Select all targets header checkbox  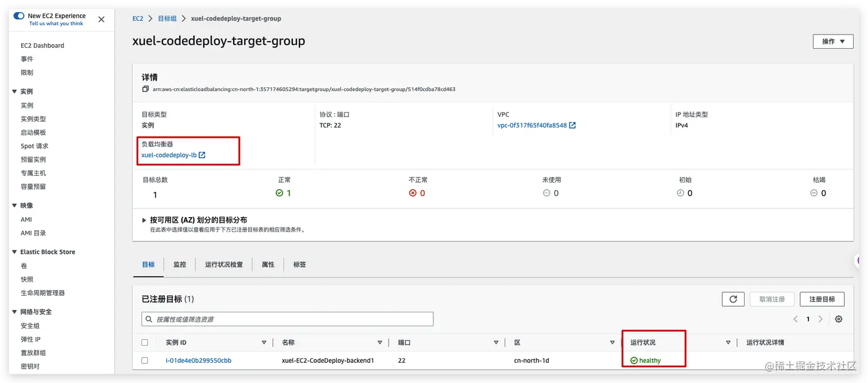(x=145, y=343)
